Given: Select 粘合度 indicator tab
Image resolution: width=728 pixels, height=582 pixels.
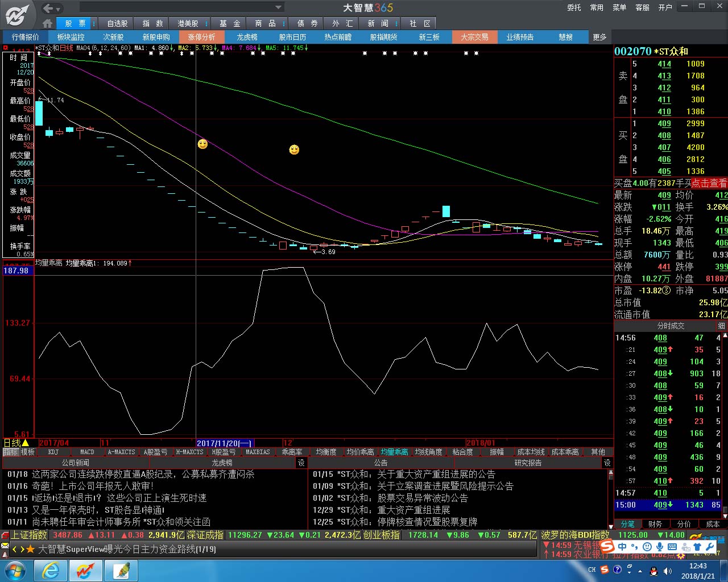Looking at the screenshot, I should (x=462, y=452).
